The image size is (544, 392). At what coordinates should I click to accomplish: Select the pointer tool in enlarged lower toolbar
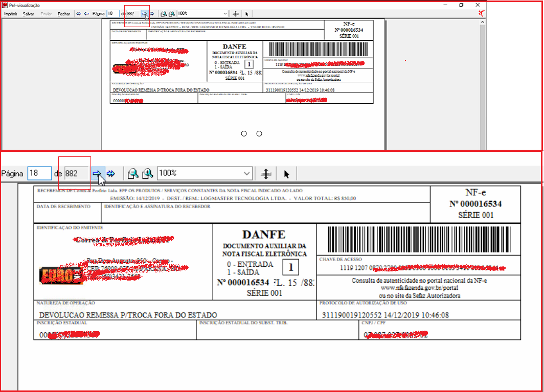pyautogui.click(x=286, y=174)
